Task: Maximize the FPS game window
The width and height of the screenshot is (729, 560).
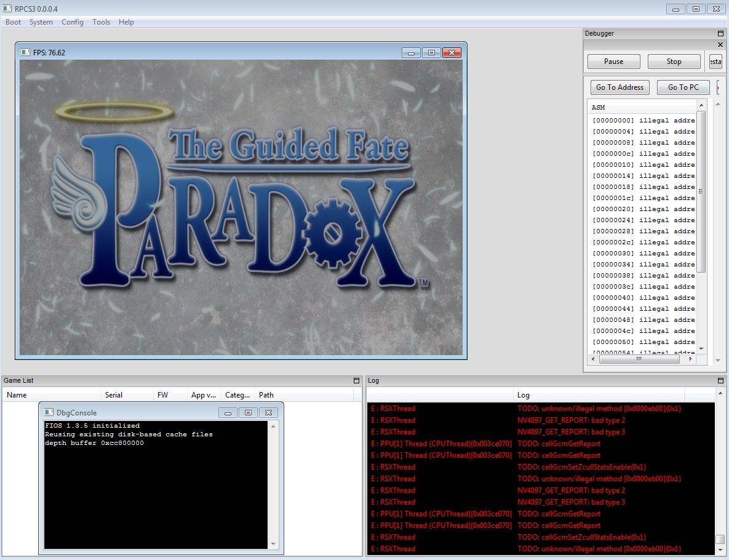Action: (x=431, y=52)
